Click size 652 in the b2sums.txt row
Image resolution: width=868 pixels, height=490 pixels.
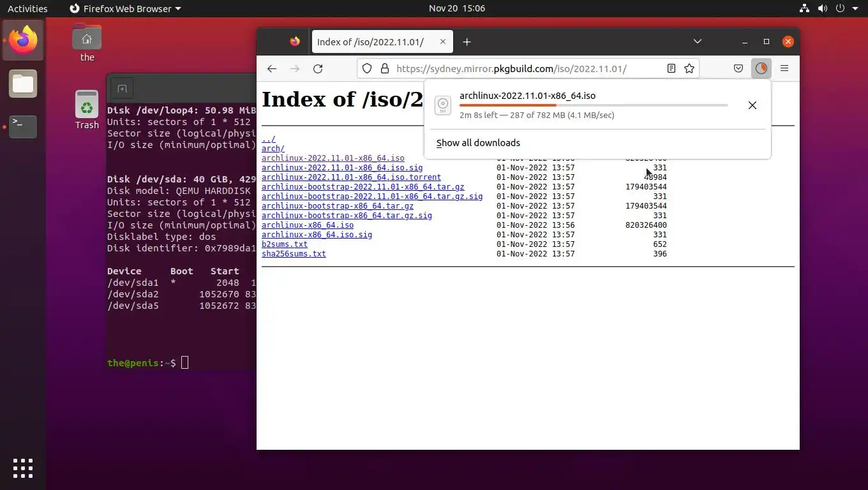[660, 244]
